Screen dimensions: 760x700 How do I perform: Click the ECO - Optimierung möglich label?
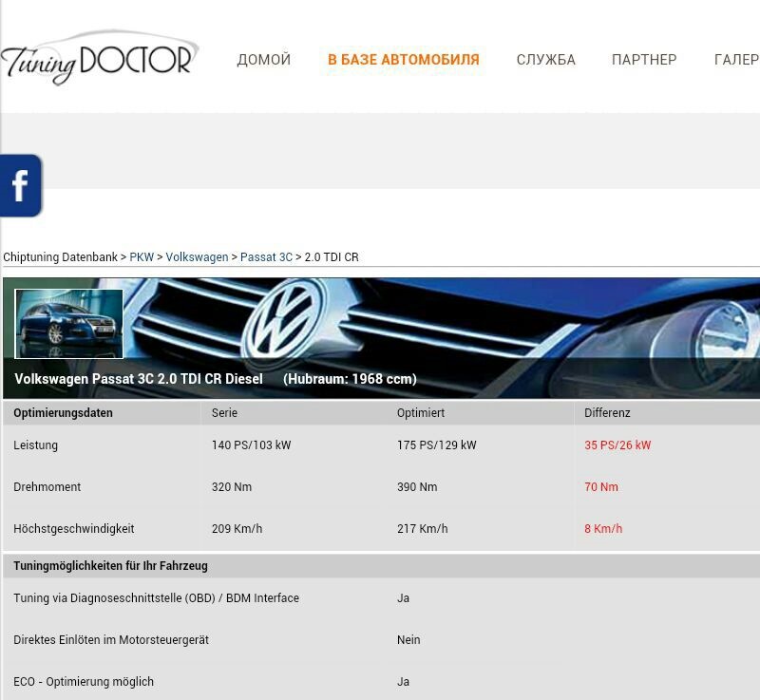click(84, 682)
